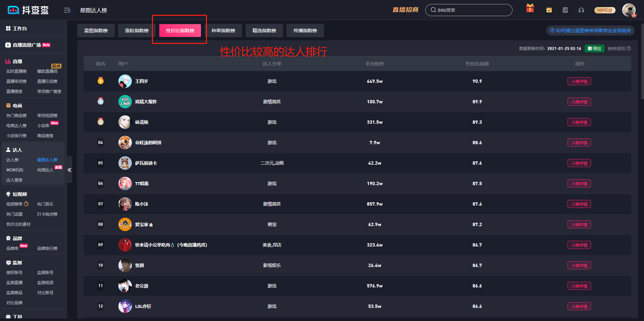
Task: Open the calendar check-in icon
Action: tap(549, 10)
